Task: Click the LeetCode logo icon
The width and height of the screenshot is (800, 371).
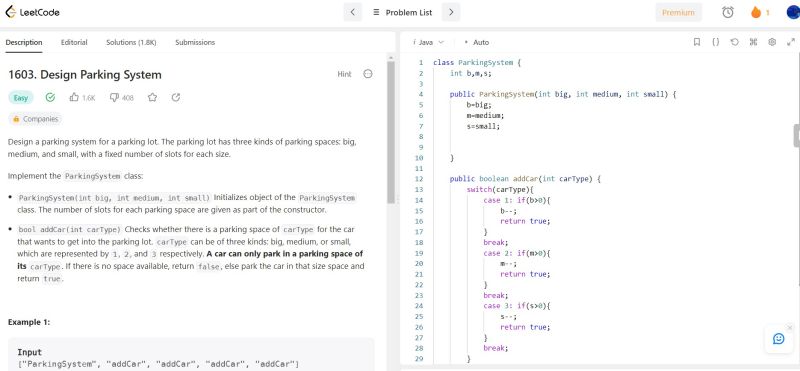Action: [10, 12]
